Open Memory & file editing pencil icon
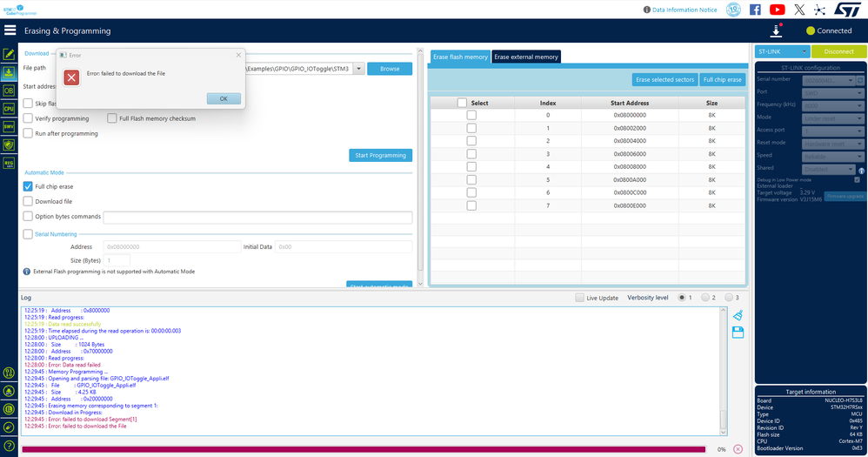868x457 pixels. tap(9, 54)
